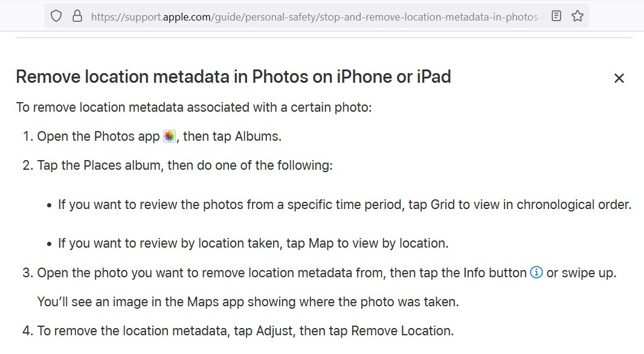The image size is (644, 354).
Task: Click the 'To remove location metadata associated' intro line
Action: (x=194, y=107)
